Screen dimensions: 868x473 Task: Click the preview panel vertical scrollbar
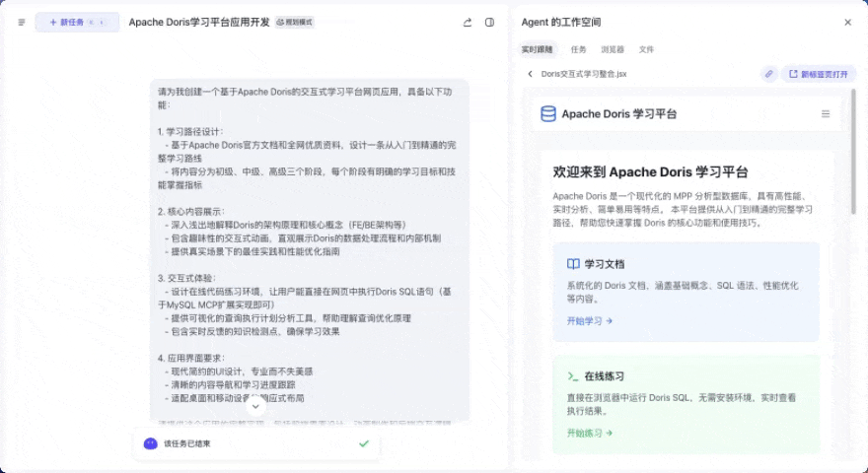point(853,152)
